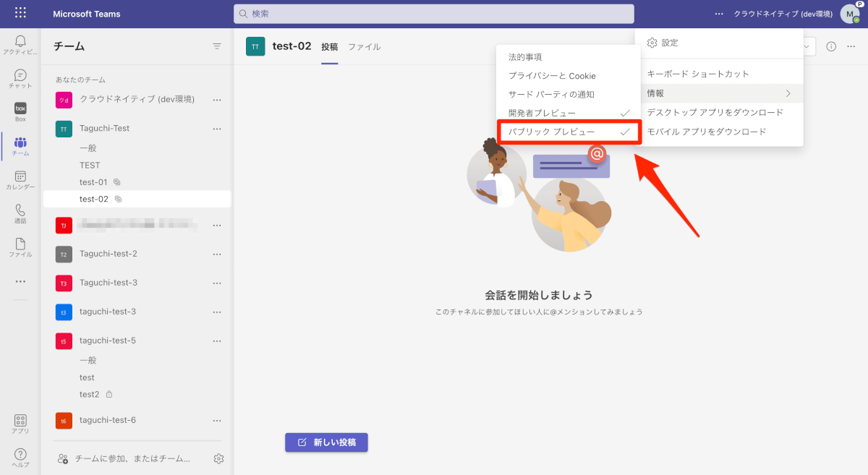This screenshot has width=868, height=475.
Task: Open manage teams gear icon
Action: tap(219, 458)
